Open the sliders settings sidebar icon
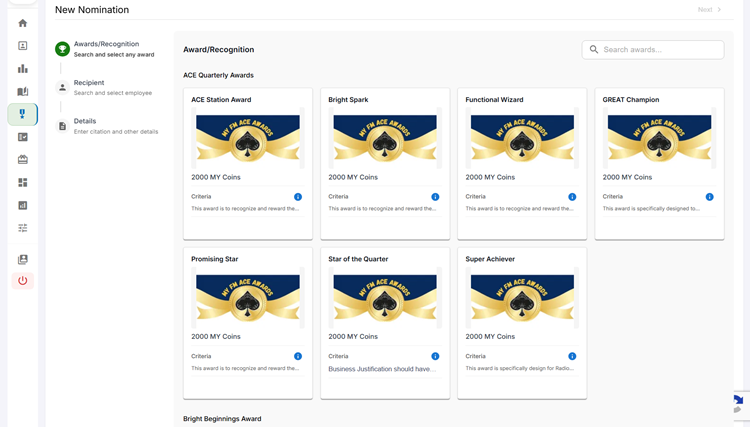The height and width of the screenshot is (427, 750). point(22,228)
